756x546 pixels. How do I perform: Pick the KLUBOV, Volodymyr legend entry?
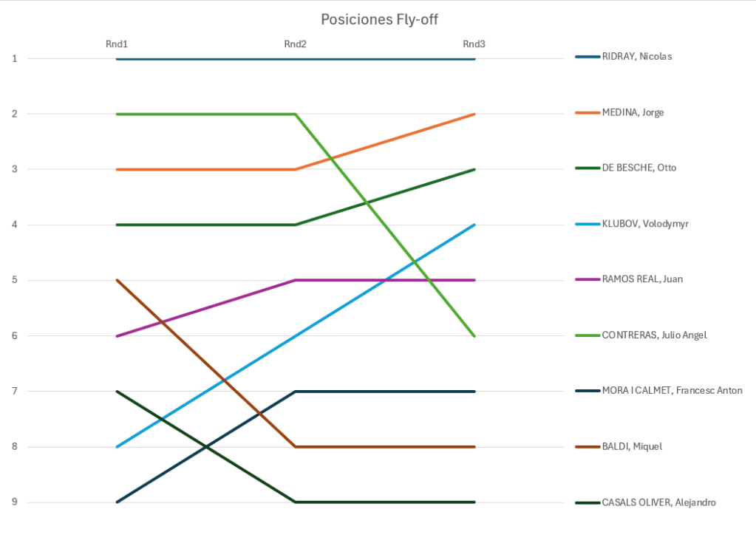coord(645,224)
